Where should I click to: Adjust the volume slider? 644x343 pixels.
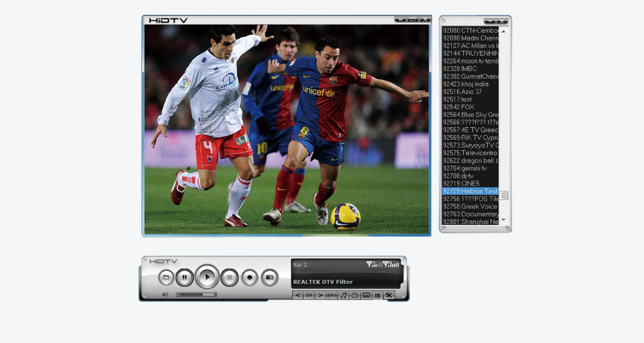[x=196, y=295]
